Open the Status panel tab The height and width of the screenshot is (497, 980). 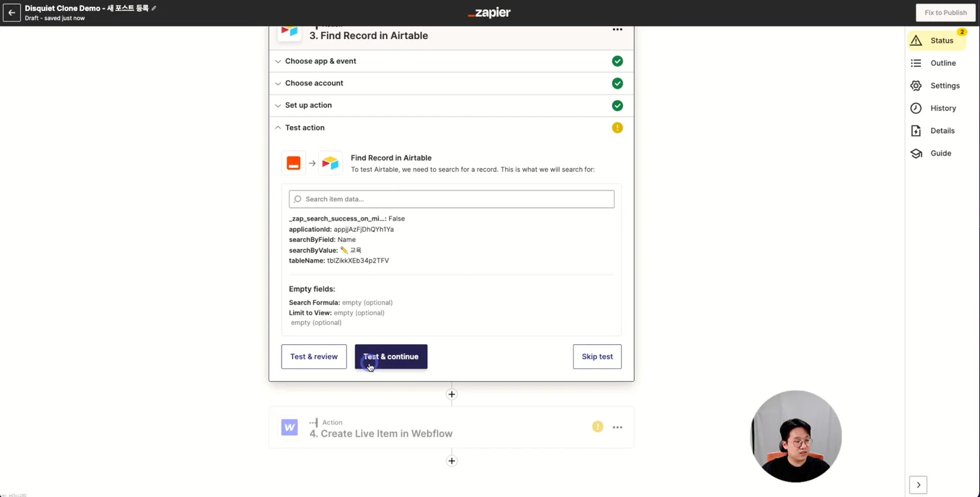937,40
